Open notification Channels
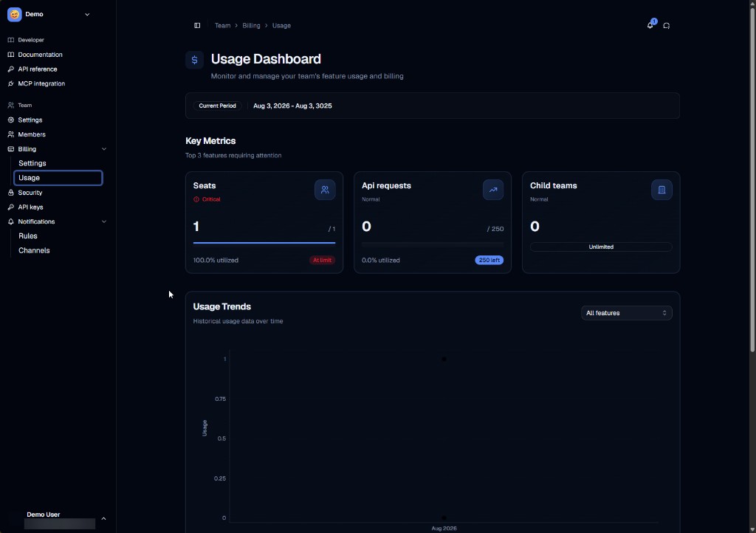 point(34,250)
